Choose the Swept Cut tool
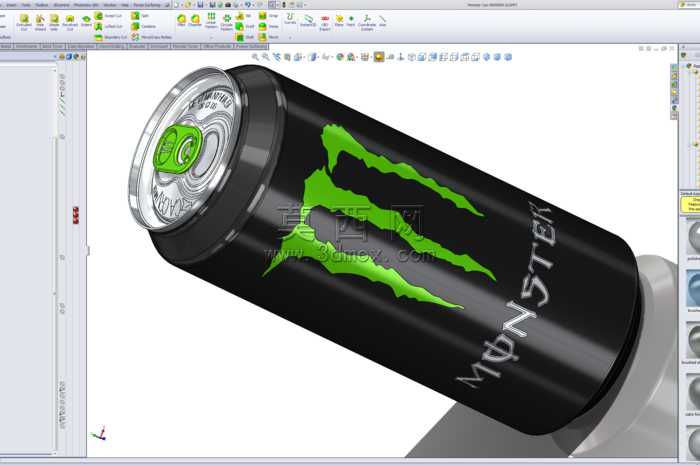 (x=108, y=16)
